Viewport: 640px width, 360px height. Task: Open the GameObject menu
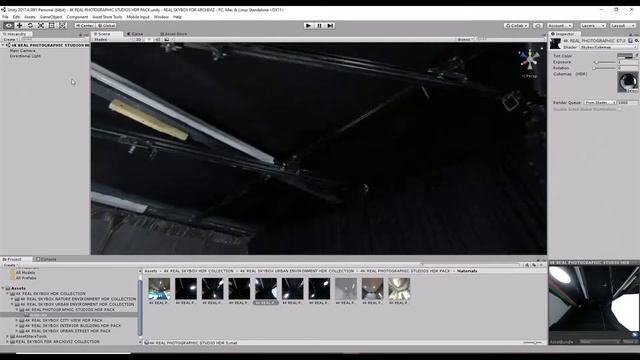51,17
